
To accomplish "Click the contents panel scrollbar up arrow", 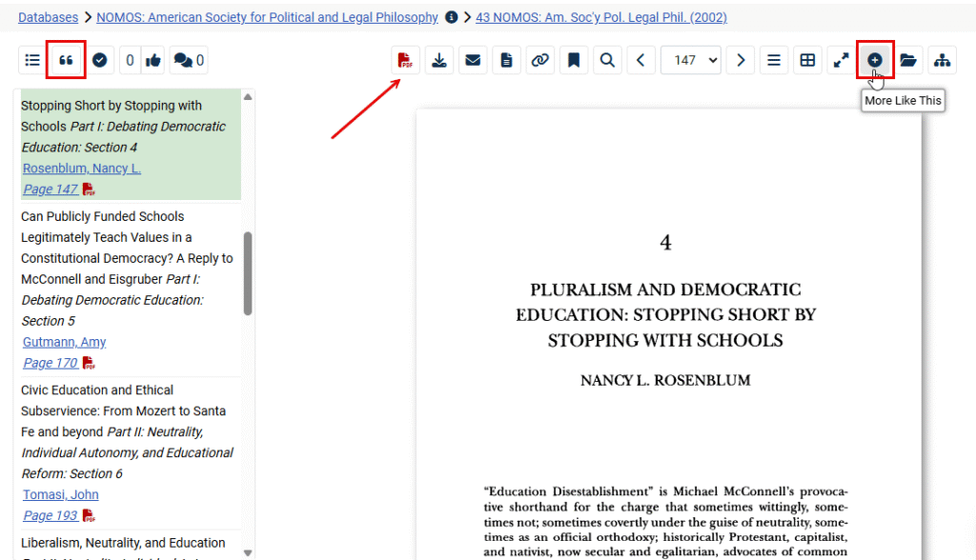I will point(248,96).
